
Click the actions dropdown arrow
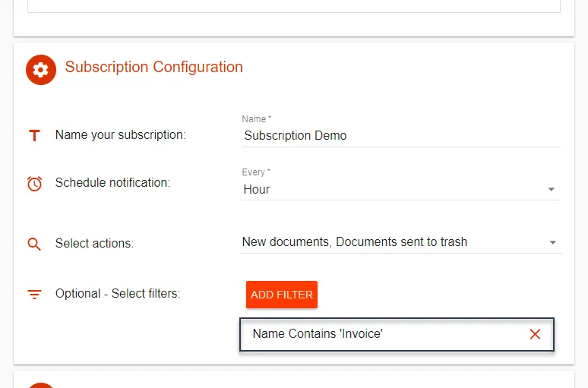point(553,242)
